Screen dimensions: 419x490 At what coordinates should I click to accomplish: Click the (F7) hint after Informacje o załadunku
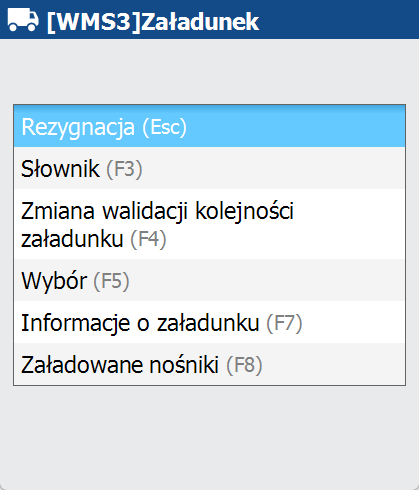tap(284, 323)
